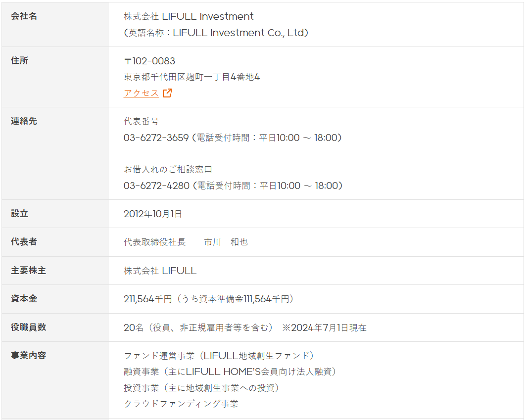526x420 pixels.
Task: Click the loan consultation number 03-6272-4280
Action: pos(156,186)
